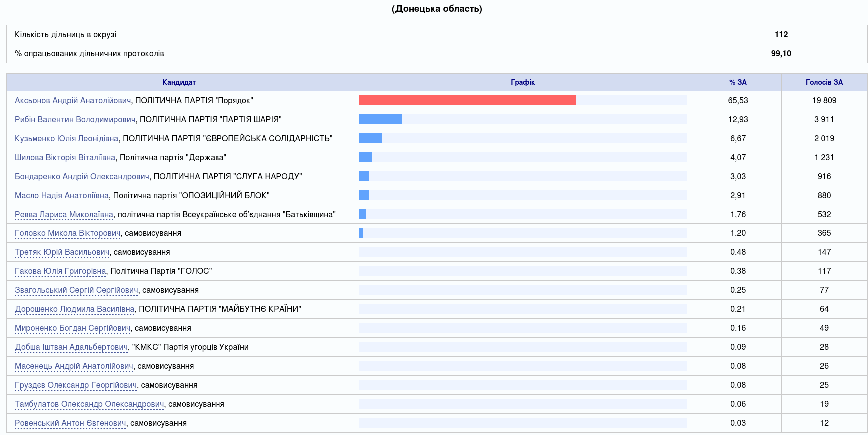Image resolution: width=868 pixels, height=435 pixels.
Task: Open candidate link Шилова Вікторія Віталіївна
Action: pos(65,157)
